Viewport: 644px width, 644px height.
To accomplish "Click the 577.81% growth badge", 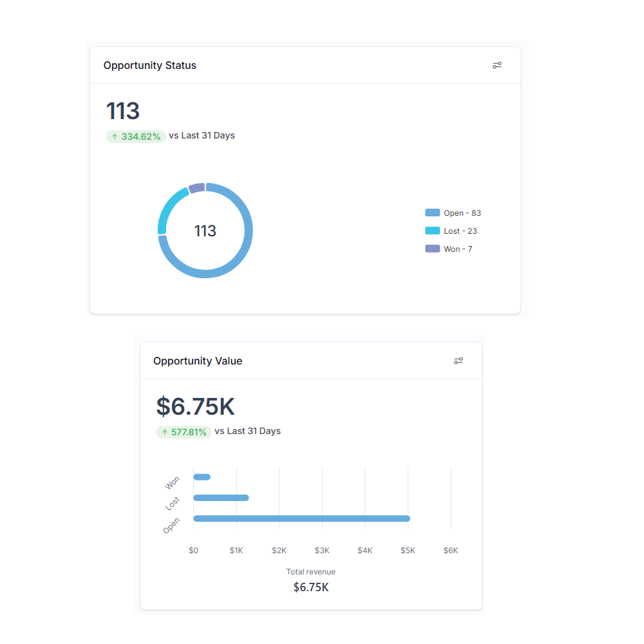I will pyautogui.click(x=184, y=432).
